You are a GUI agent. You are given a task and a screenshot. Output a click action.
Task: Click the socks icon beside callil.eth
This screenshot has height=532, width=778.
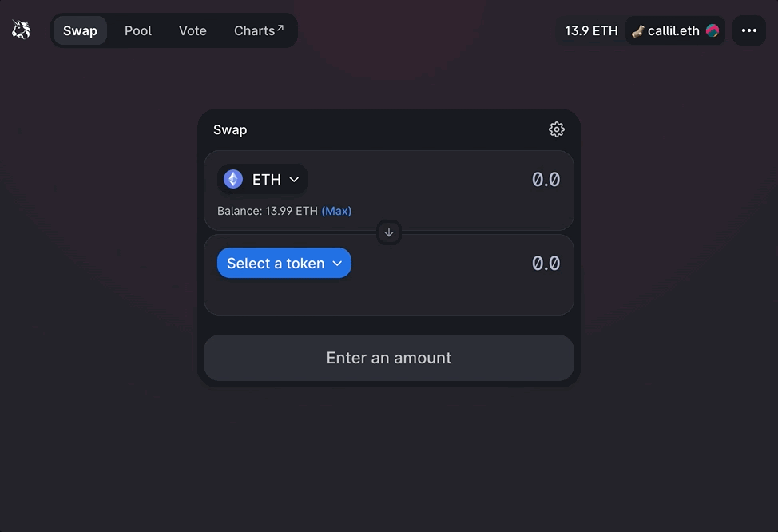pyautogui.click(x=638, y=30)
